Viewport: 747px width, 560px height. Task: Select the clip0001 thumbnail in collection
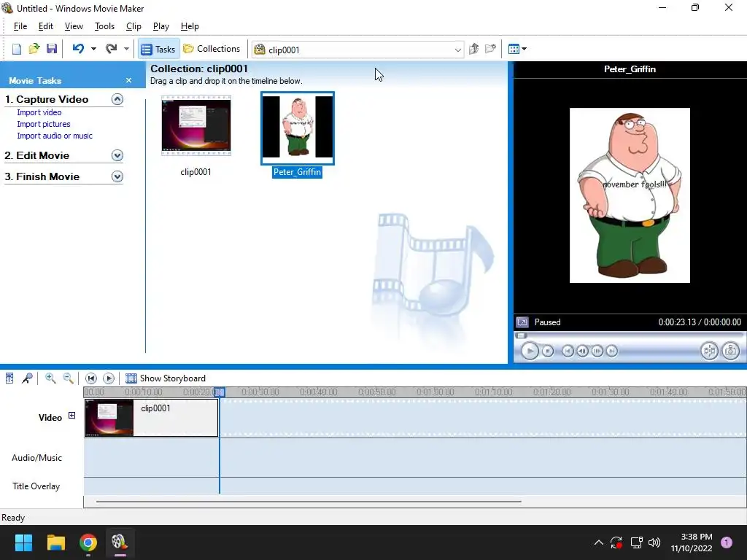(196, 125)
